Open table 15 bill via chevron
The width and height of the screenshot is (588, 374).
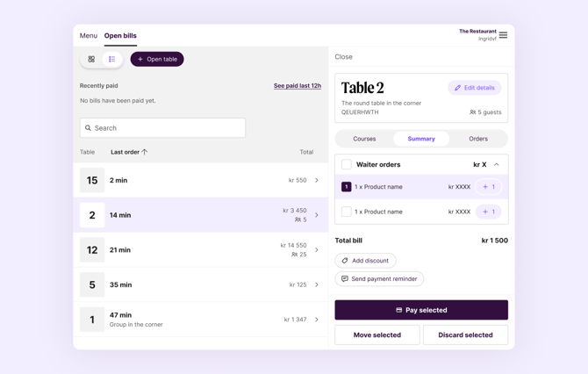click(317, 180)
